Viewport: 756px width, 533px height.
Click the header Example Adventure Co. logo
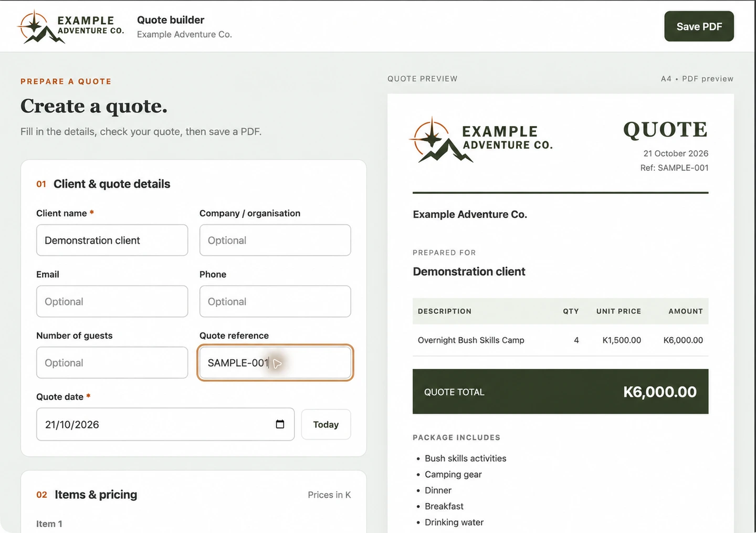71,26
